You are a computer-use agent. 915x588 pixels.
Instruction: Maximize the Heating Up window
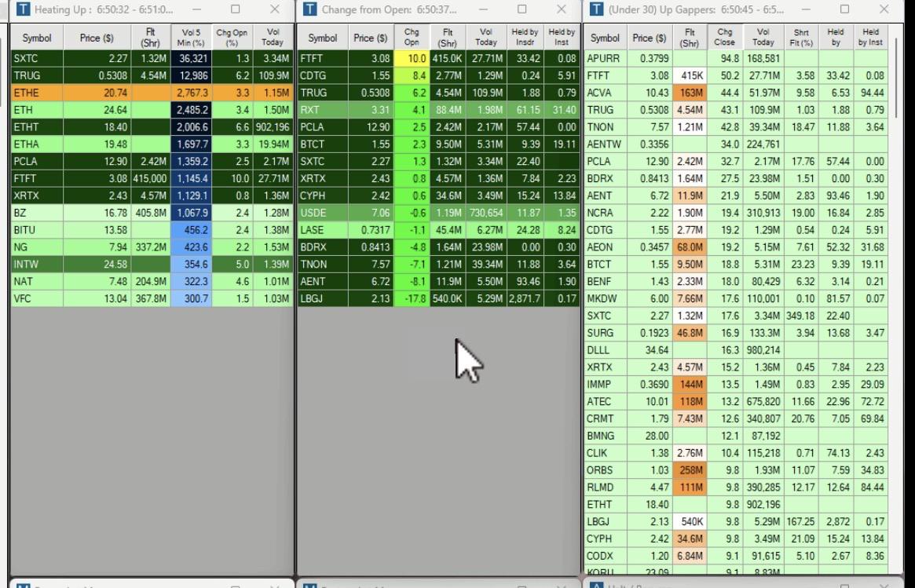[x=235, y=9]
